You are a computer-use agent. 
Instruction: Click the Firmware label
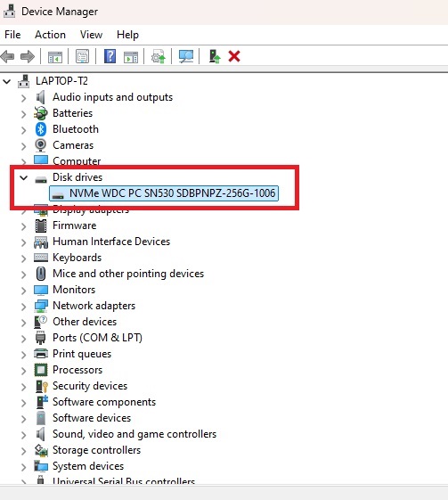74,225
